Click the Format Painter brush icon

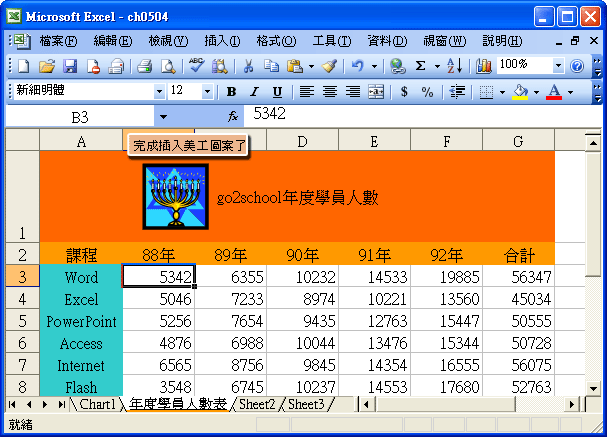coord(329,66)
